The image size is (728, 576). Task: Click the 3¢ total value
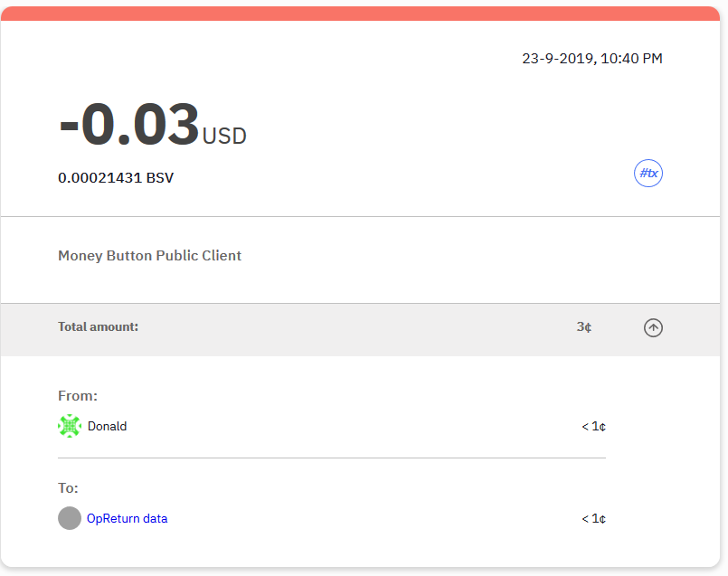[584, 326]
